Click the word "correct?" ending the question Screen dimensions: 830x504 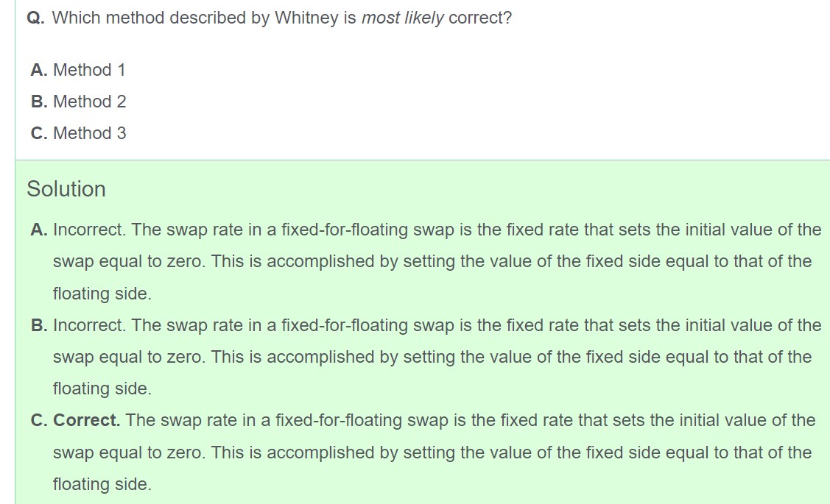[x=479, y=18]
